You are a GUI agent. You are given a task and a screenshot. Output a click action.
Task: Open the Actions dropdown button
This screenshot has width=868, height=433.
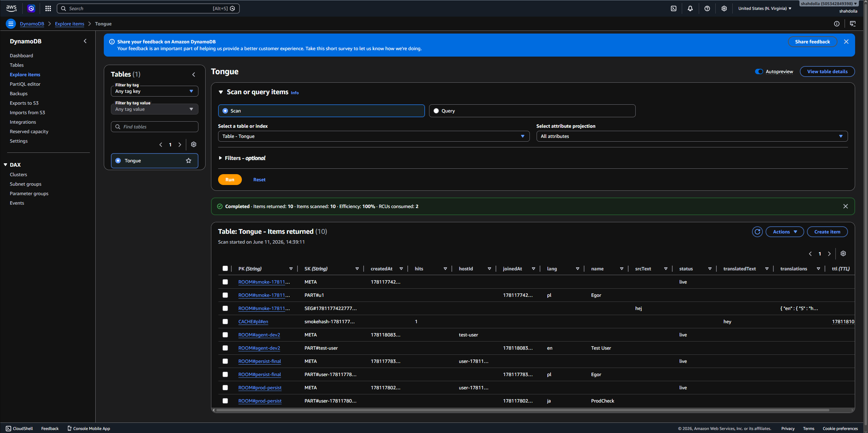(x=785, y=232)
